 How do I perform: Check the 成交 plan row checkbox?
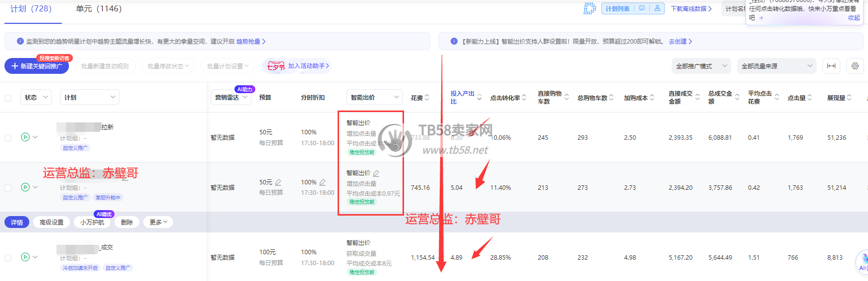8,258
